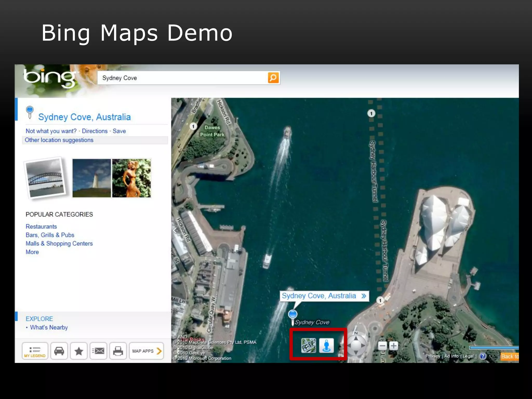Click the Ad Info link

(451, 356)
